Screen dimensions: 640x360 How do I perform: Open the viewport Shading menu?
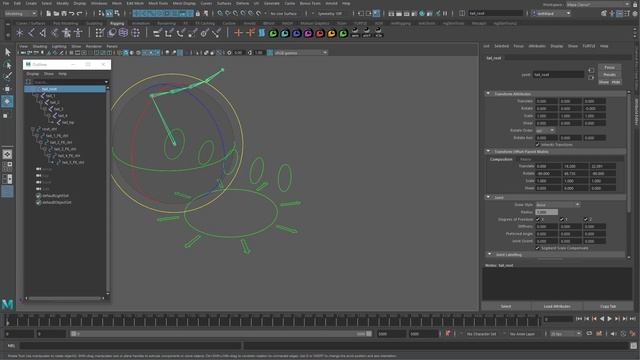(40, 47)
